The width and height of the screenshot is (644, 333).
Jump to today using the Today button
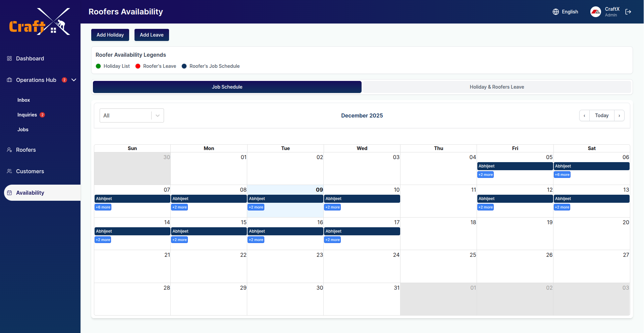pyautogui.click(x=602, y=115)
